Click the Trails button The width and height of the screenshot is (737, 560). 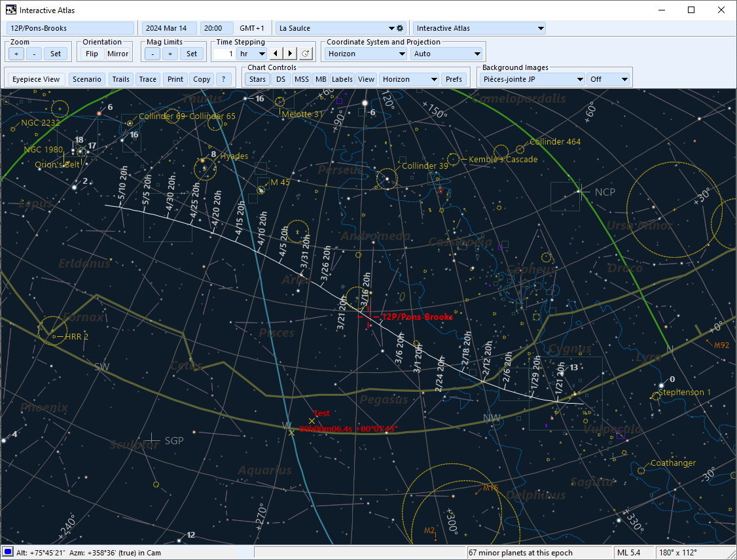pos(121,79)
